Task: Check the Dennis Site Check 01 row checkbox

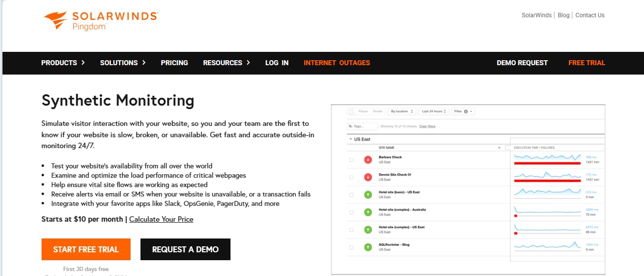Action: [351, 177]
